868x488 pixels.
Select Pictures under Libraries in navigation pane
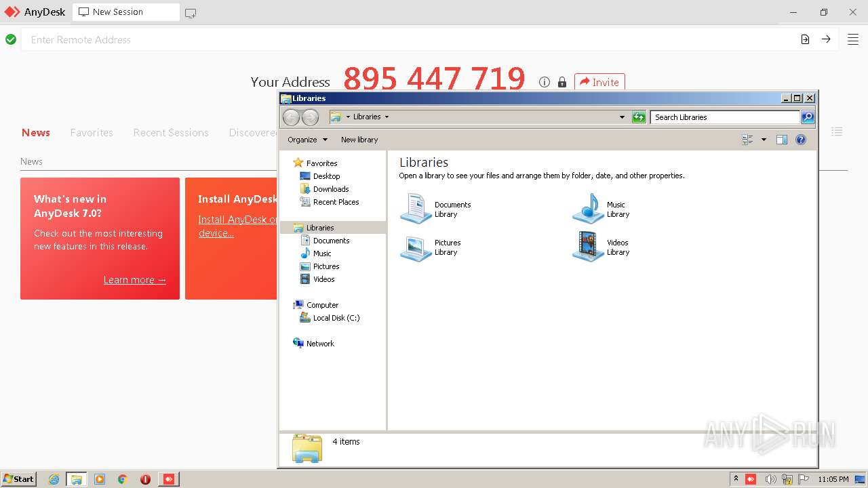[x=326, y=266]
